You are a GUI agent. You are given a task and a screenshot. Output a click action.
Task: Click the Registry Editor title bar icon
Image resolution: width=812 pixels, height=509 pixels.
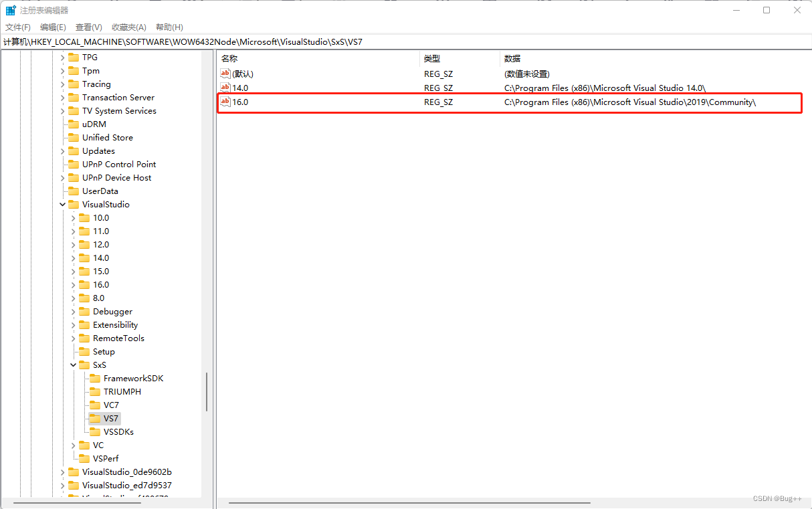pos(11,10)
